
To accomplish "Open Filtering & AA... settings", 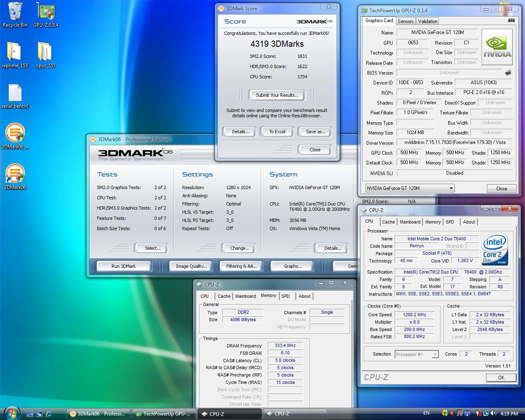I will tap(242, 266).
